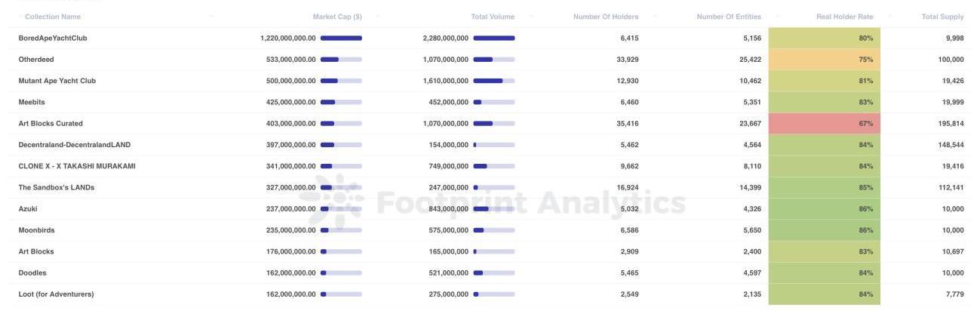Sort by the Collection Name column header
The height and width of the screenshot is (311, 980).
coord(53,17)
